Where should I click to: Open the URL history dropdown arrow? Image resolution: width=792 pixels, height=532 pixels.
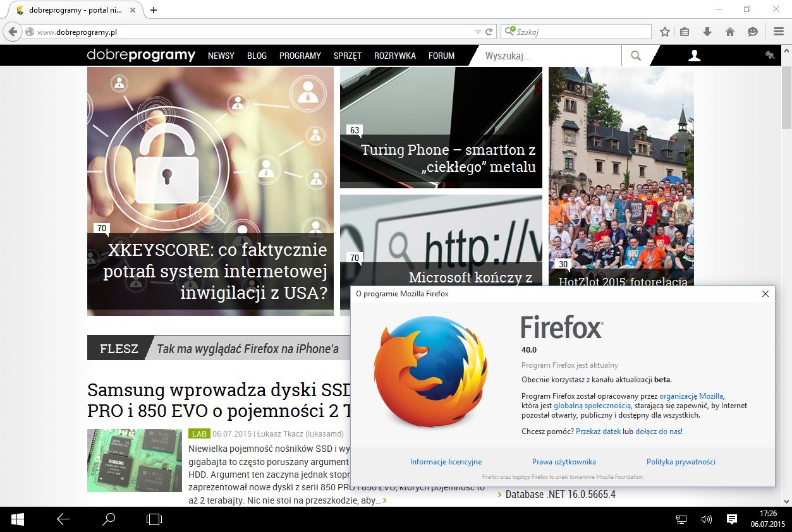click(478, 32)
